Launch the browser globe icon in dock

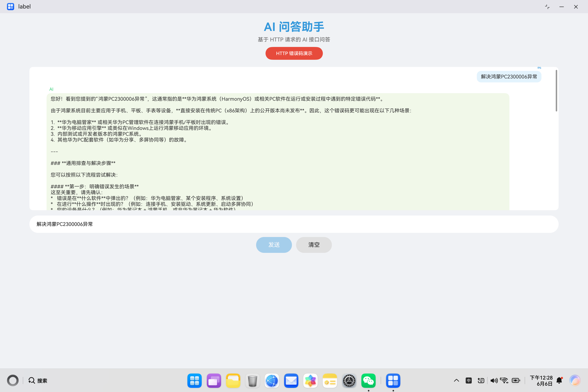click(x=272, y=380)
